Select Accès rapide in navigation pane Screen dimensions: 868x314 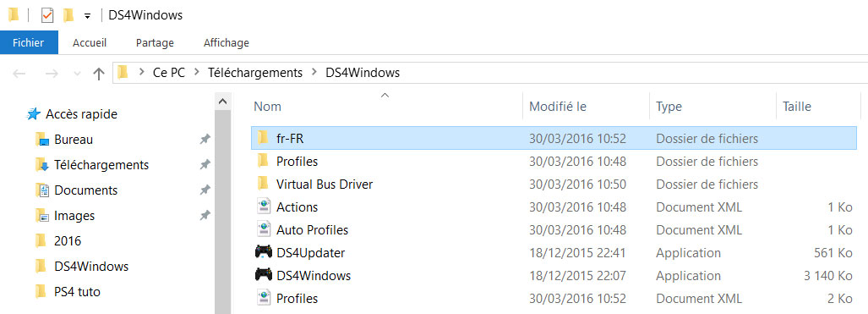(x=81, y=114)
